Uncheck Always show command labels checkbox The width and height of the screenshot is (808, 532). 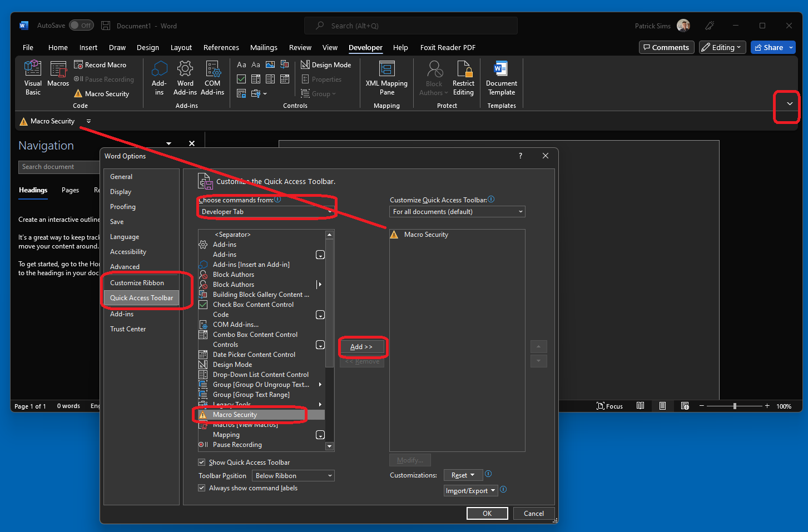201,488
